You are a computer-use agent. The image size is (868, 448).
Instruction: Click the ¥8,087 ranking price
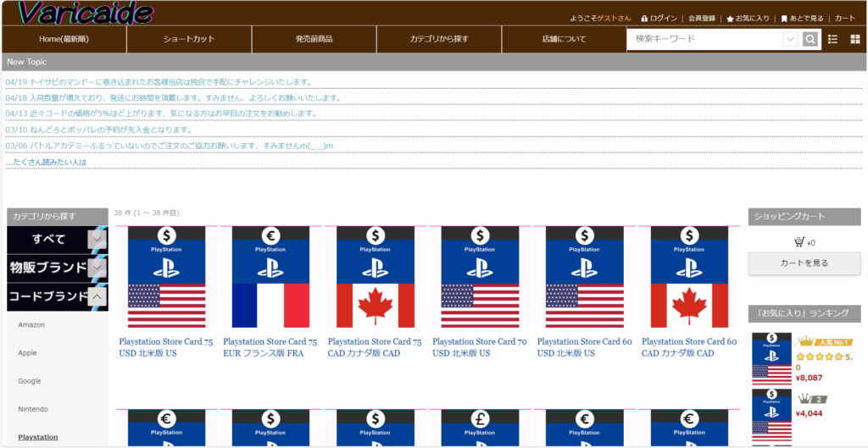coord(809,378)
